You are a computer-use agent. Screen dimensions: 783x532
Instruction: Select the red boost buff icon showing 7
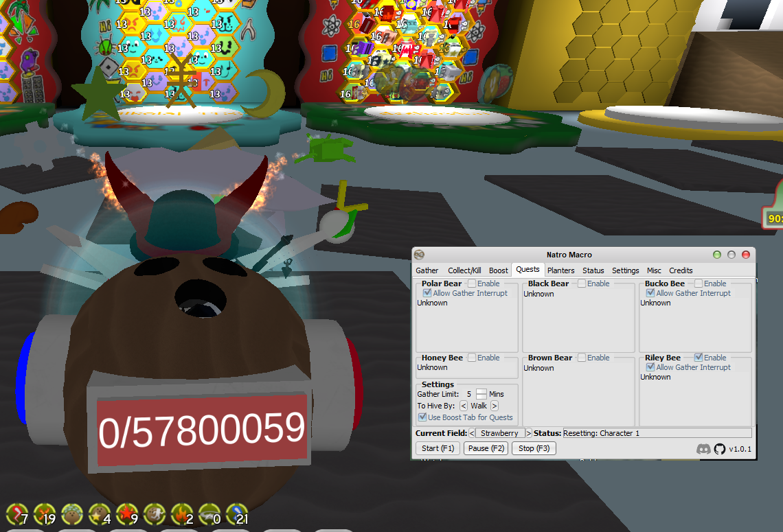point(16,514)
